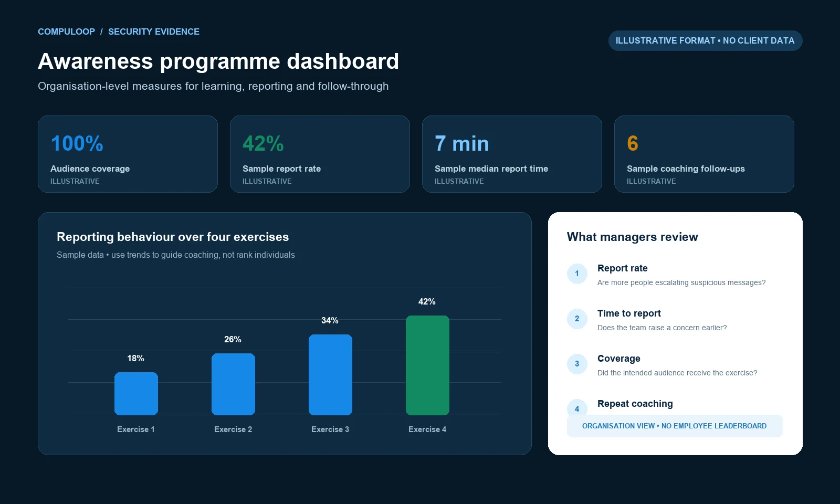Viewport: 840px width, 504px height.
Task: Click the Exercise 4 axis label
Action: [427, 429]
